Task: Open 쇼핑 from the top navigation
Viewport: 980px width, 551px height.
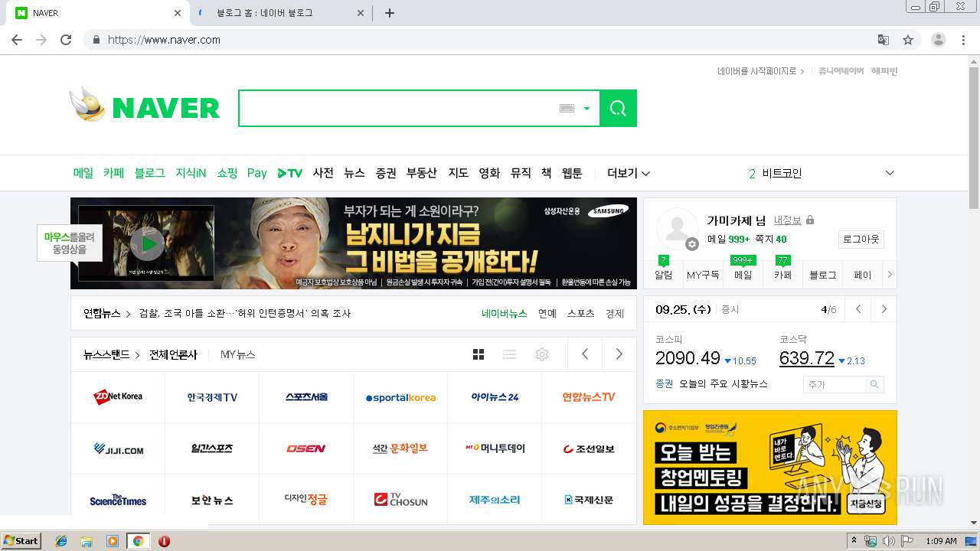Action: point(227,173)
